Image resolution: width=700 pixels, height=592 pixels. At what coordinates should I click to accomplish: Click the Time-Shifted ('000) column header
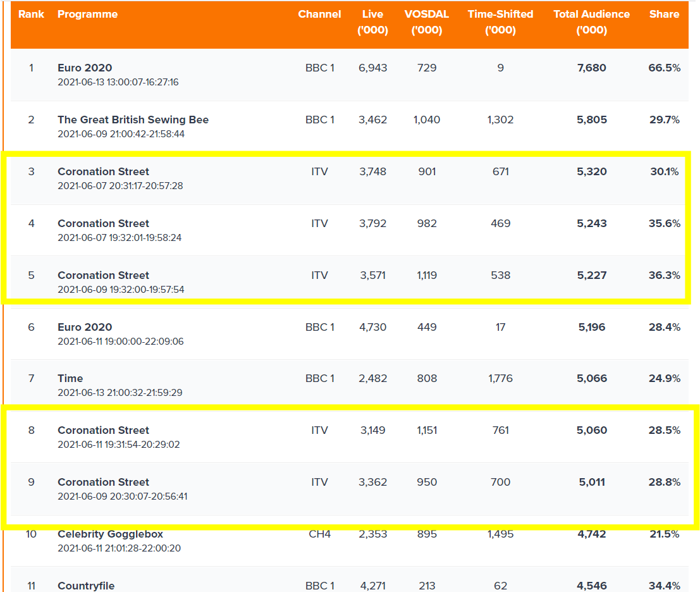pyautogui.click(x=500, y=22)
